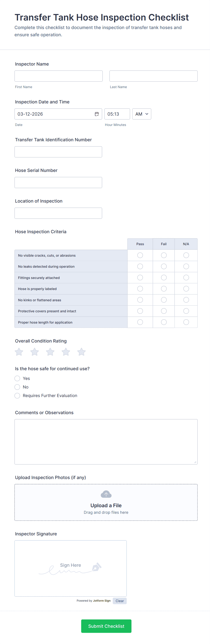Click the upload cloud icon
Screen dimensions: 210x644
(106, 494)
